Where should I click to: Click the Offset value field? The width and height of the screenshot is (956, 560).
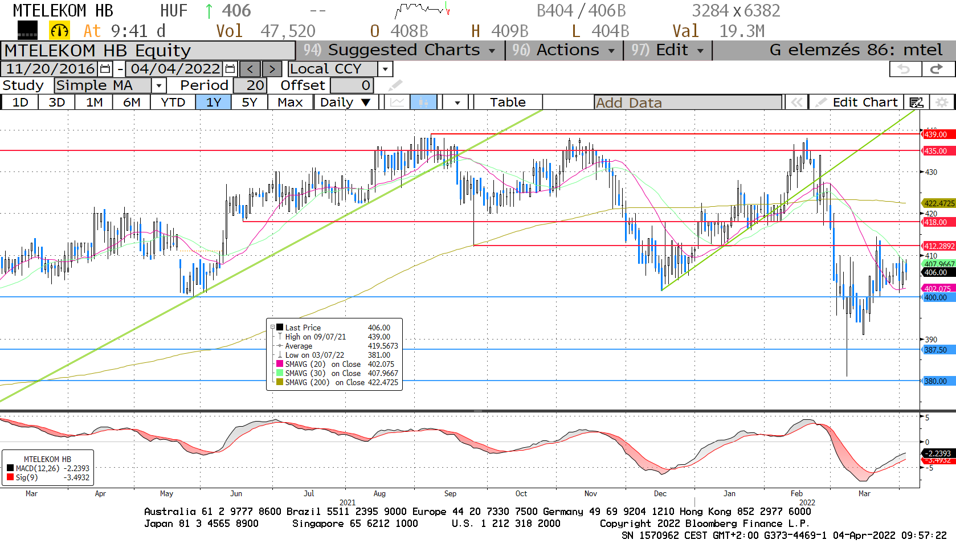(x=352, y=85)
